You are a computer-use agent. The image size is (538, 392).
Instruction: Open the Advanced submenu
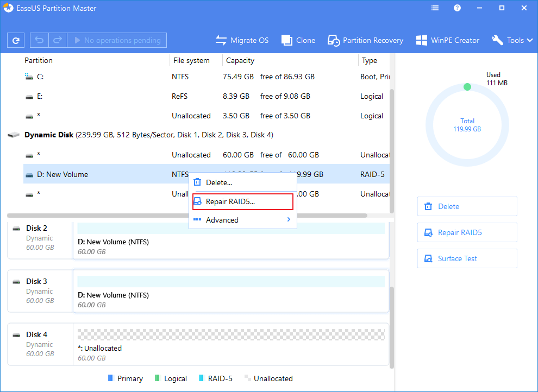(x=243, y=220)
